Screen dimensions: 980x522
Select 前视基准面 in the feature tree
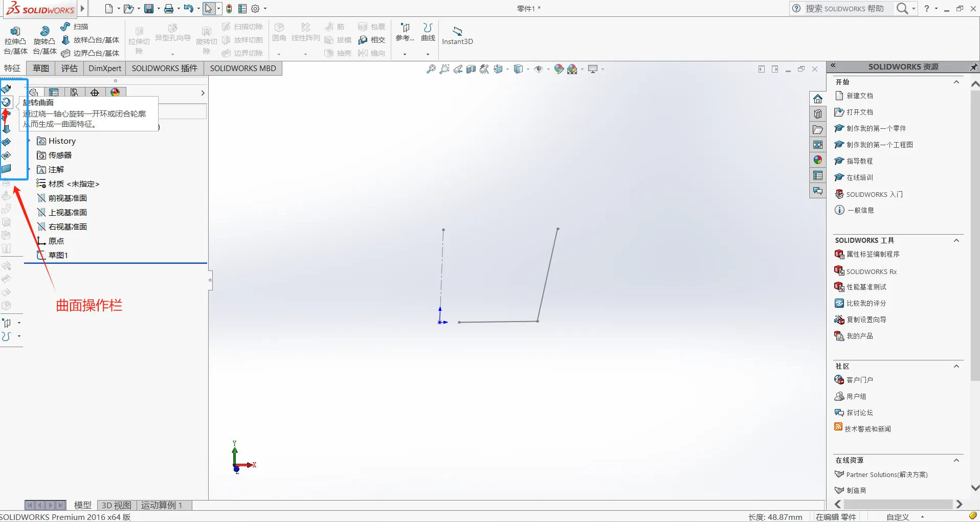pyautogui.click(x=68, y=198)
